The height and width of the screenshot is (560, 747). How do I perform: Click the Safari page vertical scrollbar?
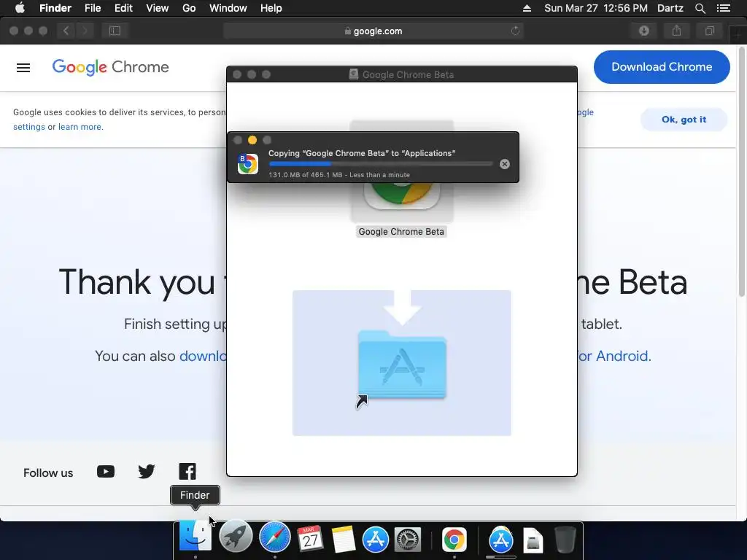click(742, 171)
